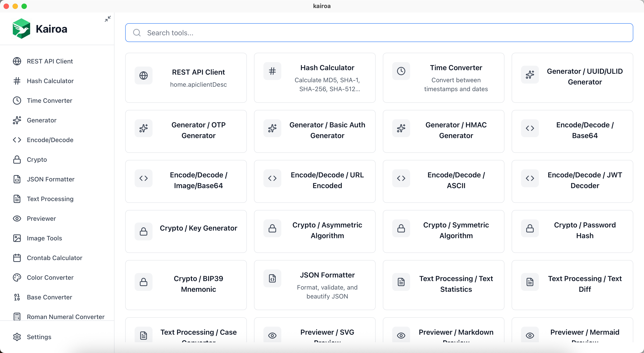Click the JSON Formatter sidebar icon
Screen dimensions: 644x353
pos(17,179)
